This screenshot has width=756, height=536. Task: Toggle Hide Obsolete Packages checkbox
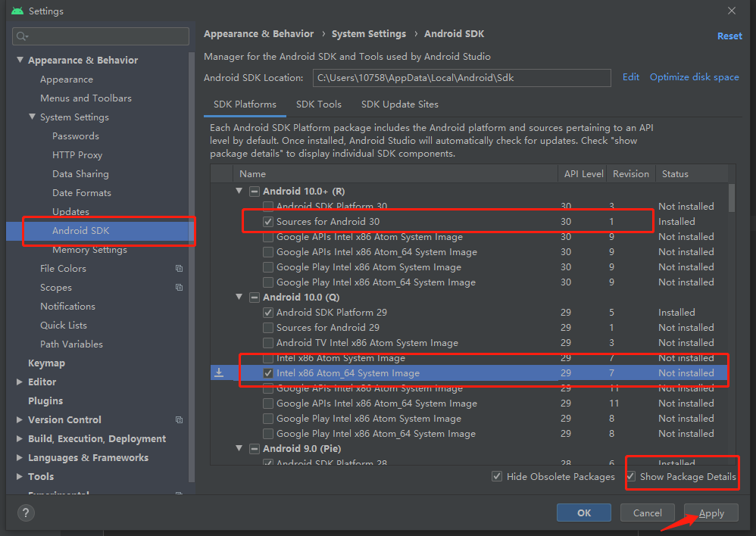[x=497, y=476]
